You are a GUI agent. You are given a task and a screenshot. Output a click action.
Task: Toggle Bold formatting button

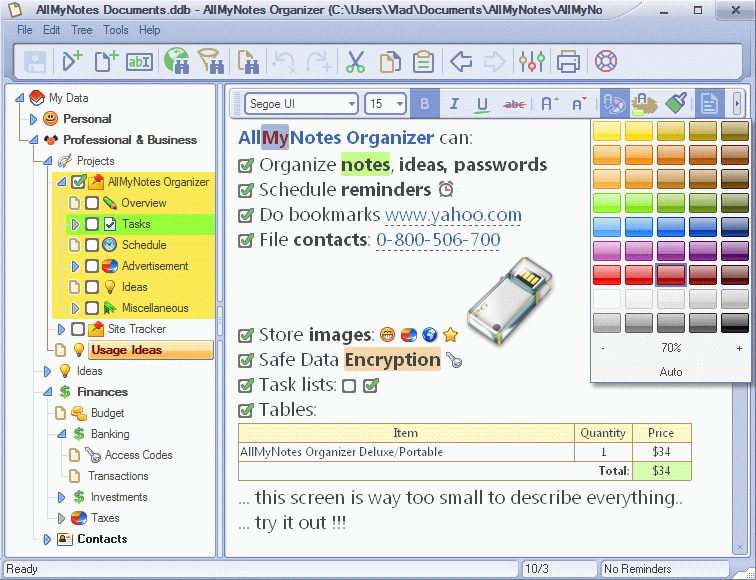pos(425,104)
